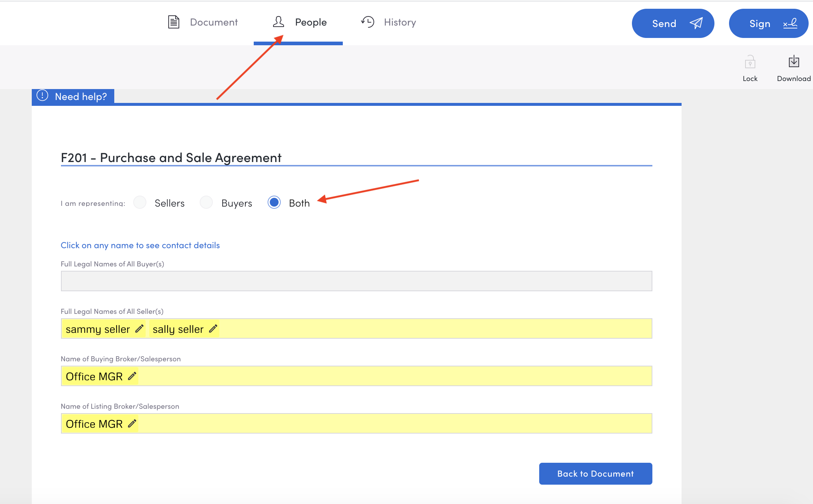Select the Buyers radio button
Screen dimensions: 813x504
pyautogui.click(x=206, y=202)
